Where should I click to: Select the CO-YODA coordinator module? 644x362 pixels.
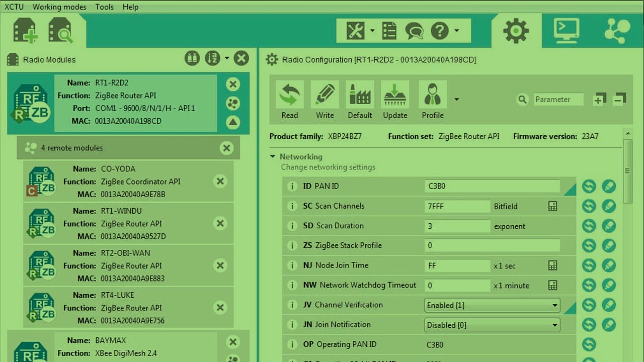coord(128,181)
